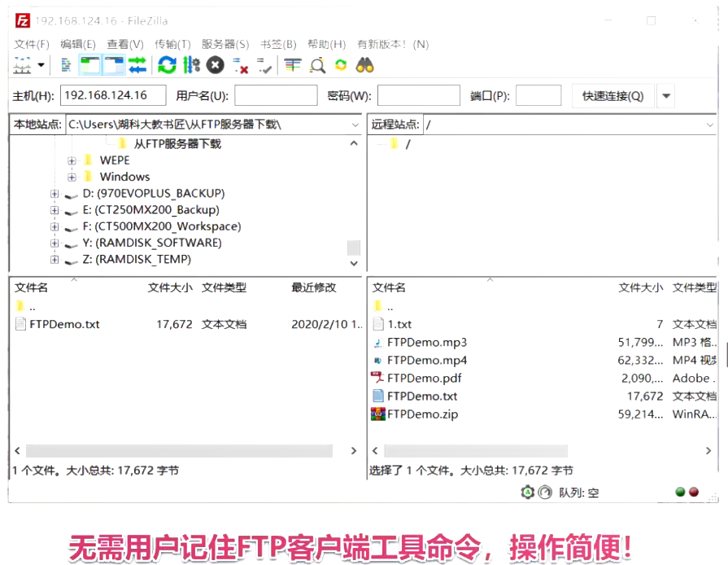Open the transfer queue processing icon

(190, 65)
